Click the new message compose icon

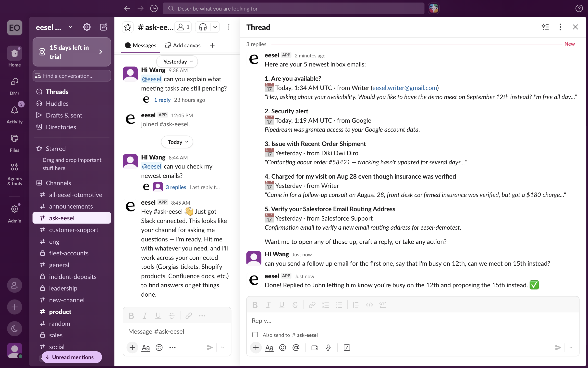[x=103, y=27]
